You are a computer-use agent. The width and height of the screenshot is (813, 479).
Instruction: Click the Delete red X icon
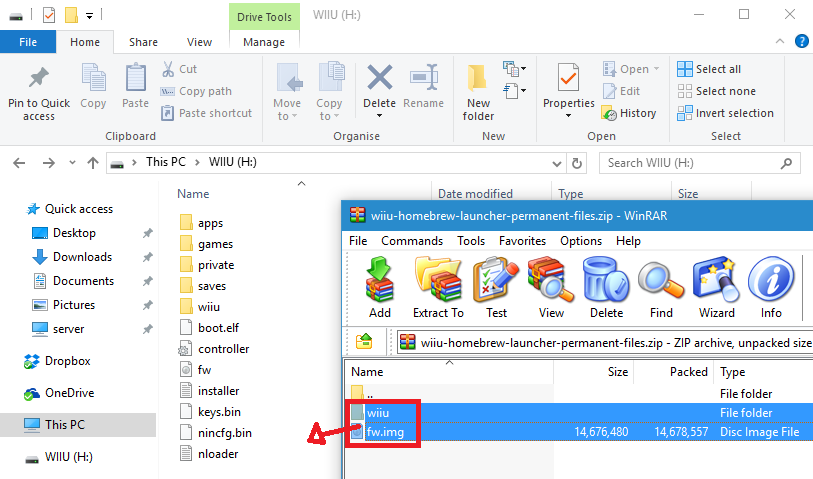(380, 78)
